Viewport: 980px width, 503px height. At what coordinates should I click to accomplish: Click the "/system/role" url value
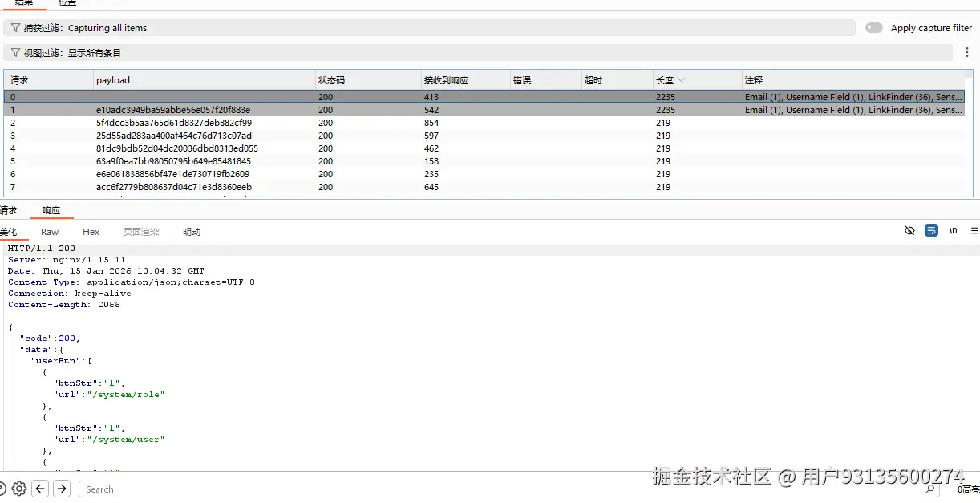coord(125,394)
